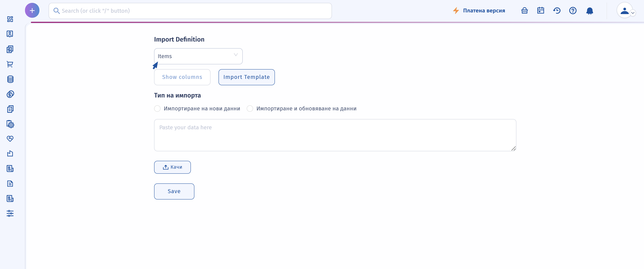Screen dimensions: 644x269
Task: Click the user profile avatar
Action: pos(625,11)
